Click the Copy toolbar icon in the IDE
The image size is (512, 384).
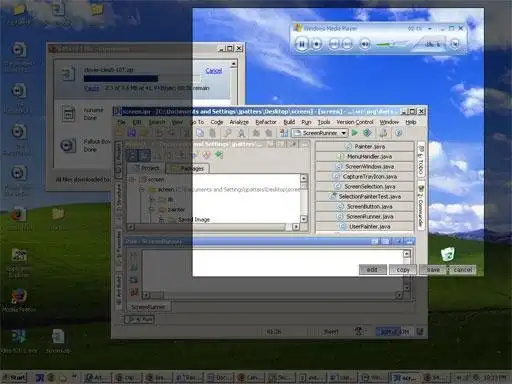click(200, 133)
